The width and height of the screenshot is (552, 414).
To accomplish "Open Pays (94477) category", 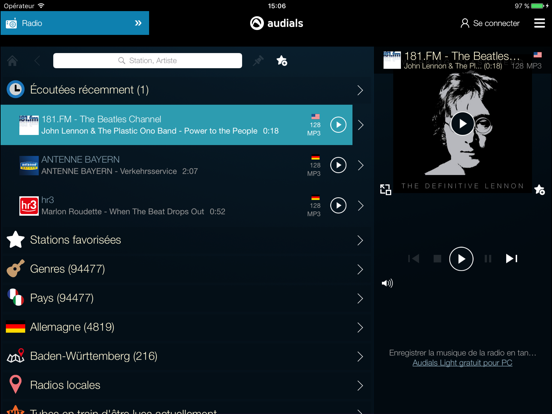I will [187, 298].
